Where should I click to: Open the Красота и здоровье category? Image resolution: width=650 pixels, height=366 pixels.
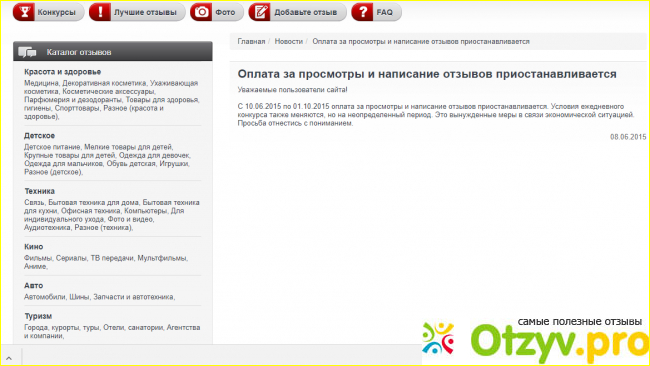63,72
